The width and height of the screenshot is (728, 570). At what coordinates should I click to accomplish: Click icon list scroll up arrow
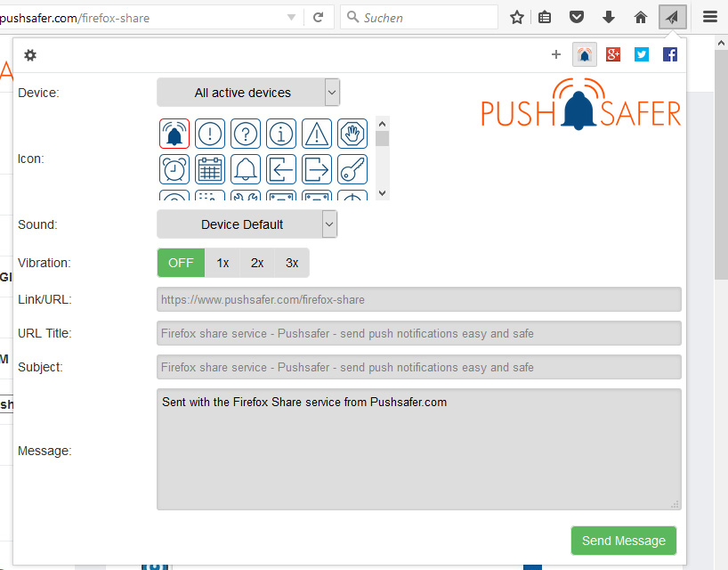click(x=382, y=124)
